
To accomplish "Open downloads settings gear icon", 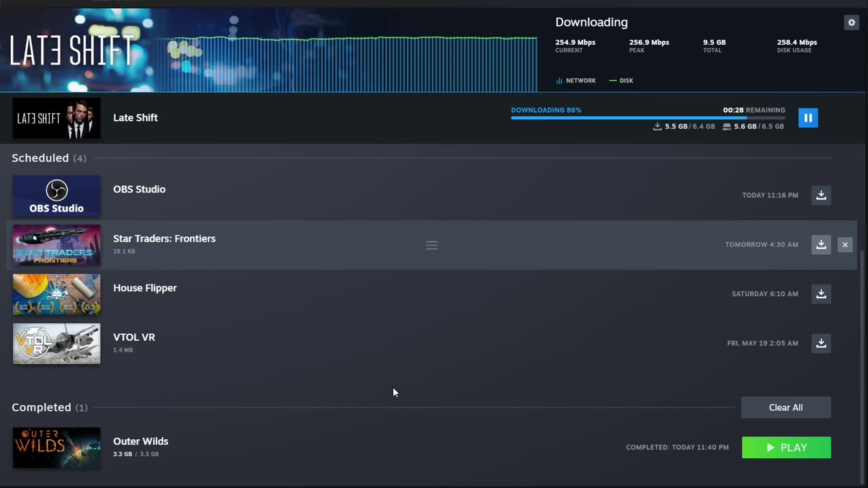I will pos(851,22).
